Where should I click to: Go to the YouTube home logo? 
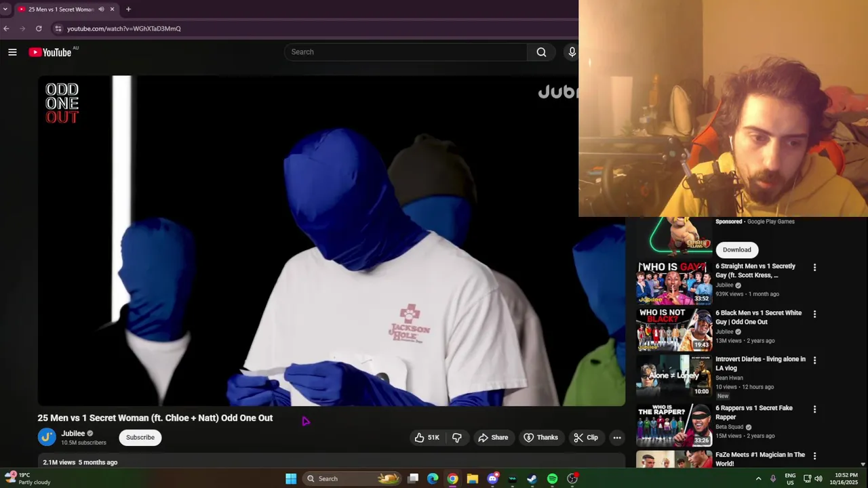pos(51,52)
